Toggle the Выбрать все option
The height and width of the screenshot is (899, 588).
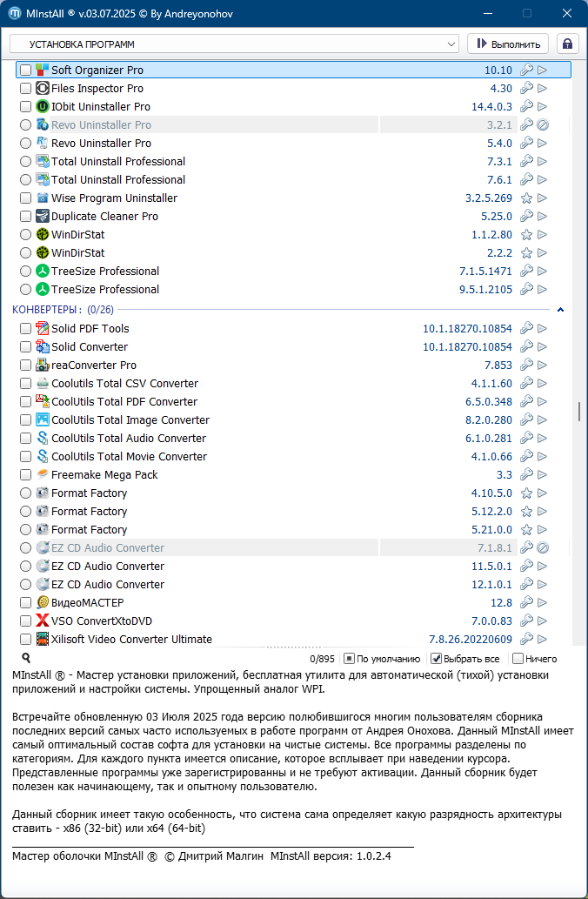click(436, 659)
